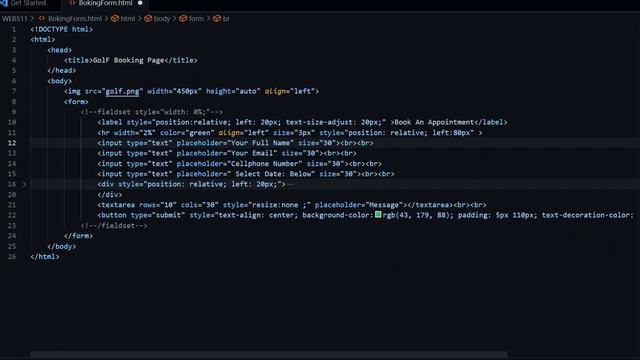Select the body breadcrumb symbol
The width and height of the screenshot is (640, 360).
pyautogui.click(x=162, y=19)
